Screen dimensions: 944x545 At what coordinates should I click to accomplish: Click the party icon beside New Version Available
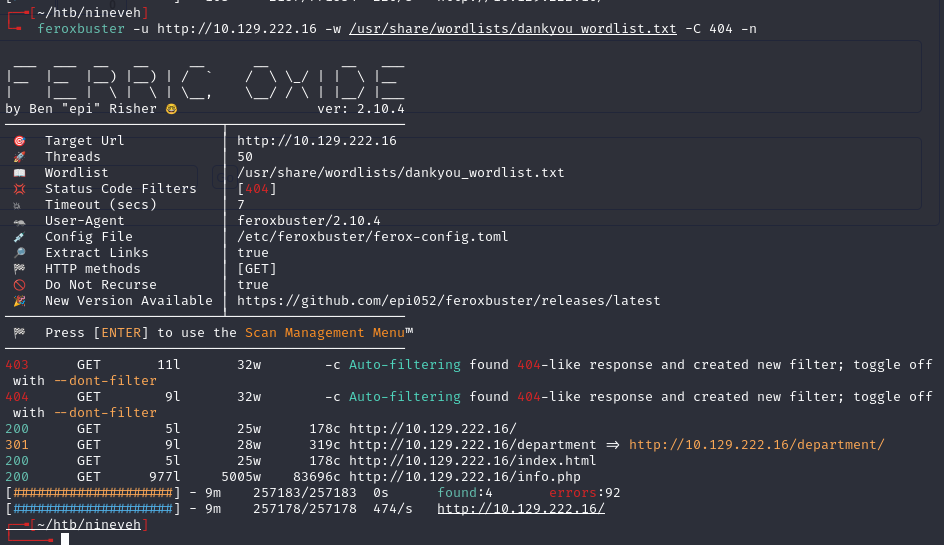(19, 301)
